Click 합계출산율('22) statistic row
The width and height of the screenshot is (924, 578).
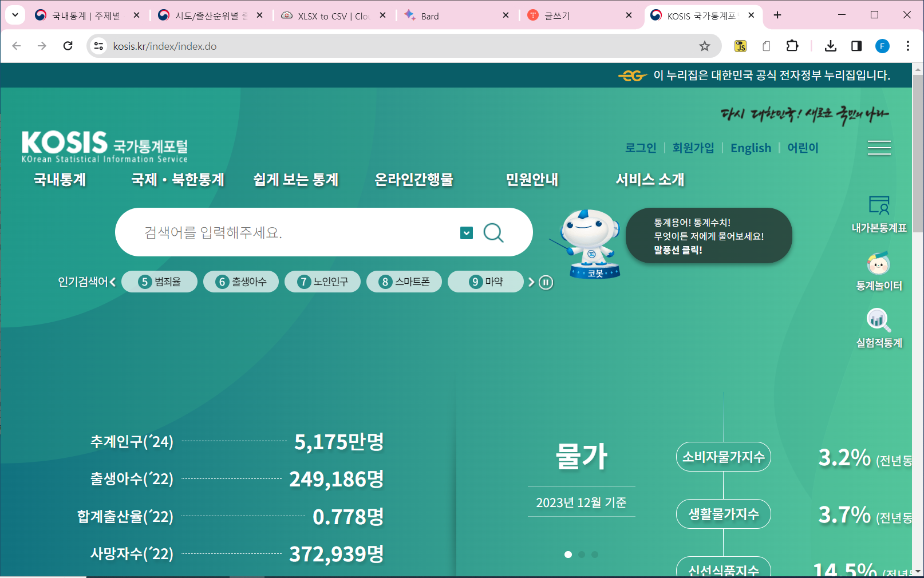pyautogui.click(x=231, y=516)
